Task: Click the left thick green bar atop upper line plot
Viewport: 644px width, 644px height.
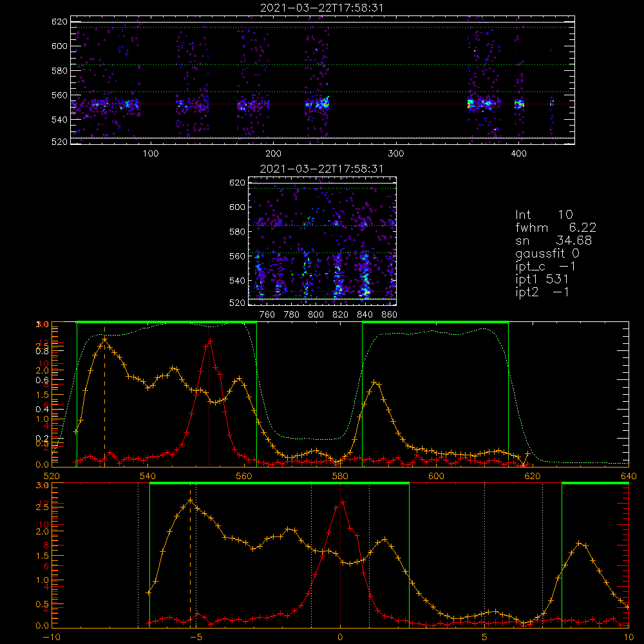Action: (x=167, y=323)
